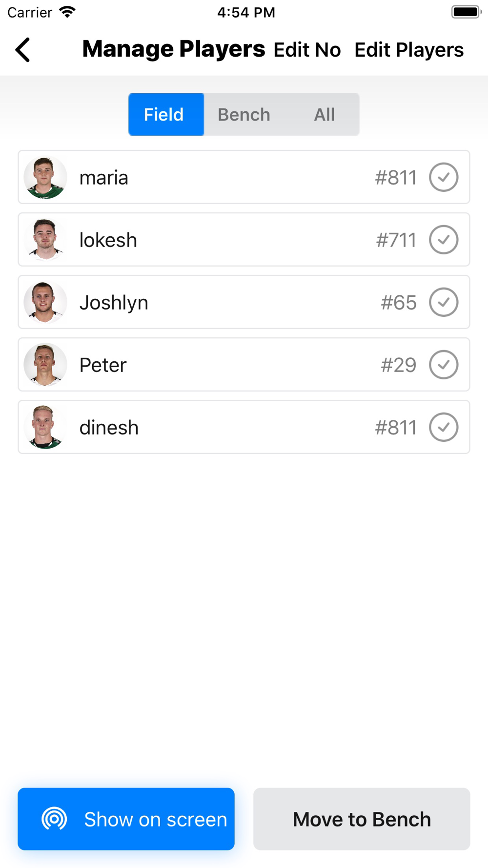
Task: Tap lokesh's avatar photo
Action: [x=45, y=240]
